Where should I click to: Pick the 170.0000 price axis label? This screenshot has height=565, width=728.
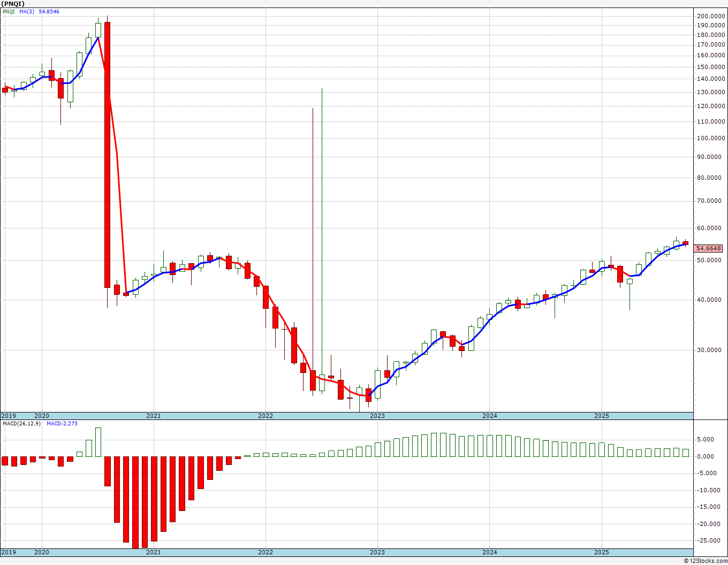tap(710, 44)
